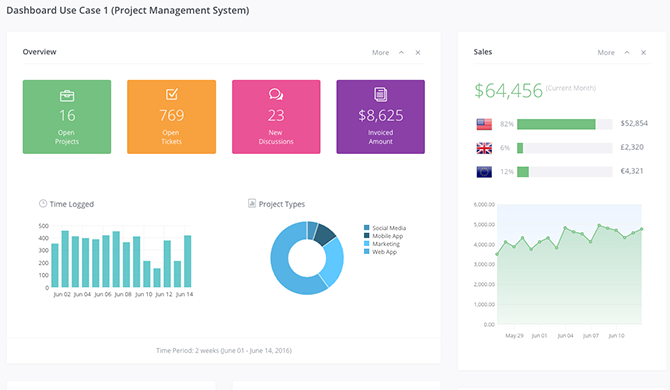The image size is (670, 390).
Task: Click the Marketing legend color swatch
Action: click(x=367, y=244)
